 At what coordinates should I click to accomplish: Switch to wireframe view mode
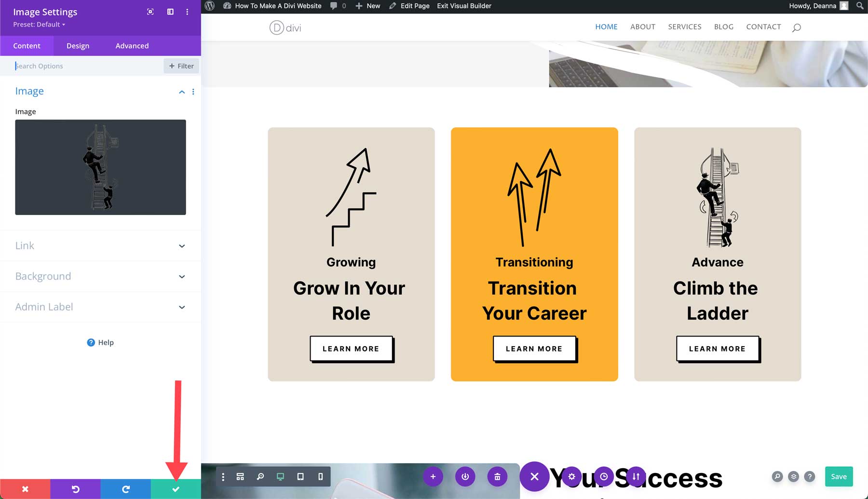tap(240, 476)
